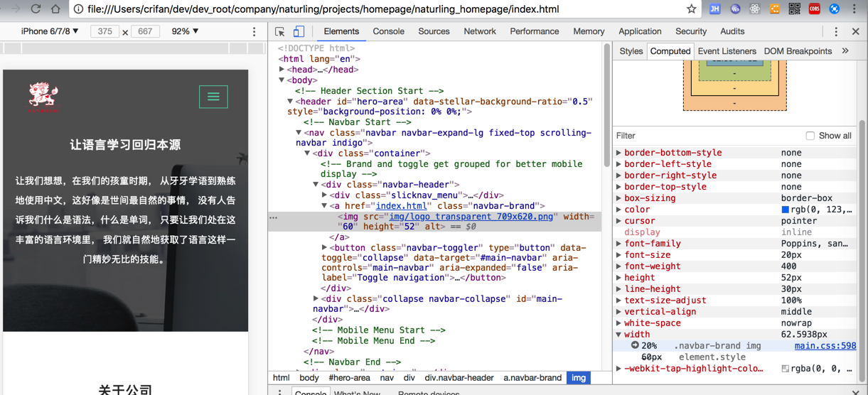Click the device width field showing 375

pyautogui.click(x=105, y=32)
